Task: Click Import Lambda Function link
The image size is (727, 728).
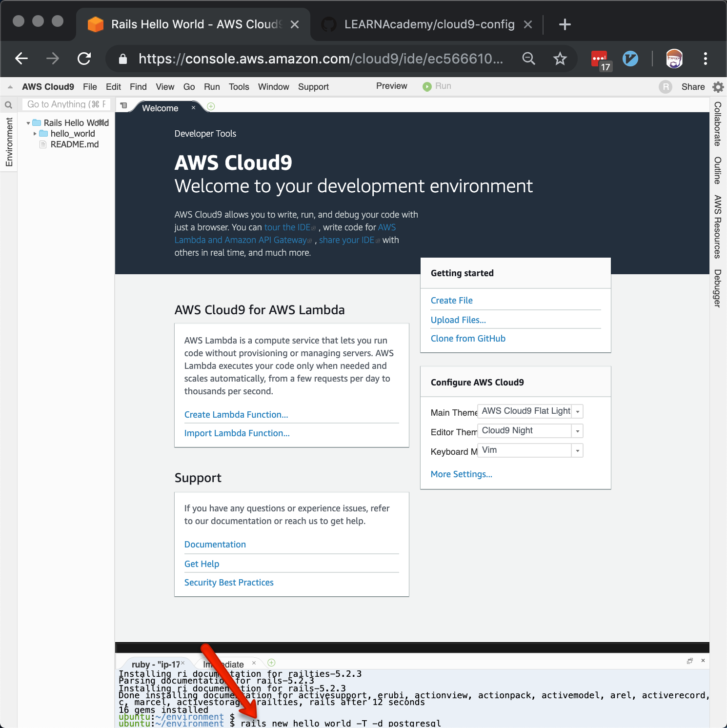Action: (237, 433)
